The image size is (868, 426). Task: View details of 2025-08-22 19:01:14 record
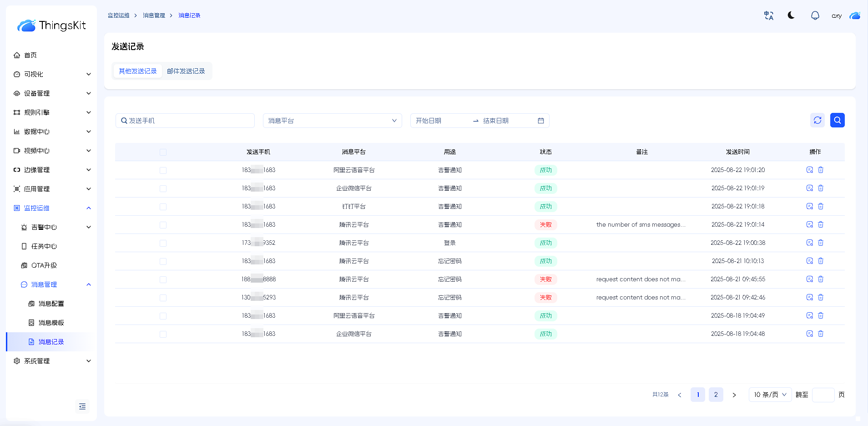(x=809, y=224)
